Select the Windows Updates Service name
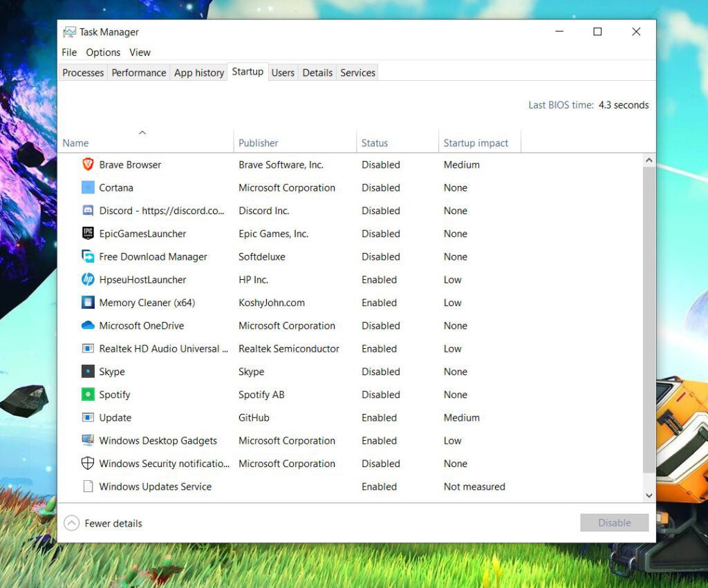The image size is (708, 588). click(156, 486)
